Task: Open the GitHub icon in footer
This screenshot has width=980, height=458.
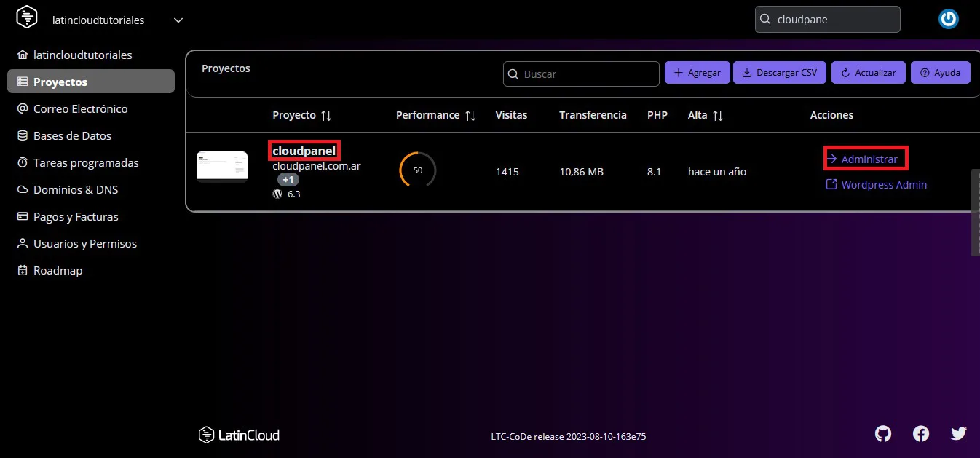Action: point(882,434)
